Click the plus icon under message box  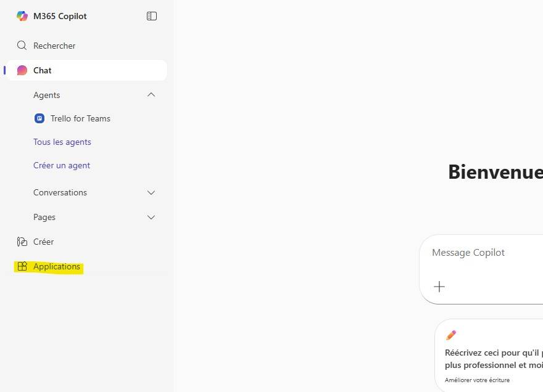click(439, 287)
